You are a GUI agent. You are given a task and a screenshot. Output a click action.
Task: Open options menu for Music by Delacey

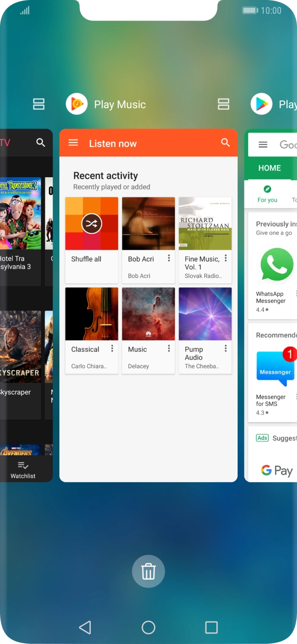pyautogui.click(x=169, y=349)
